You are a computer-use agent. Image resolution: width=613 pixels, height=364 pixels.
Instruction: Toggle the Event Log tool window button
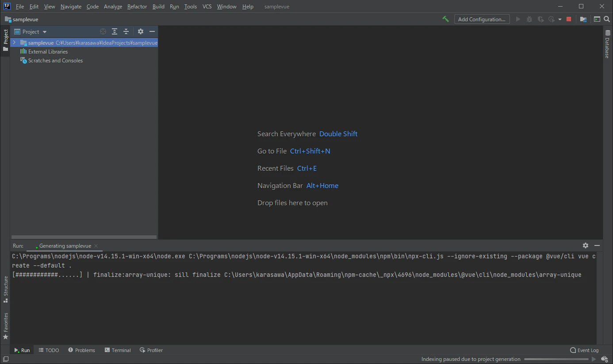(584, 350)
